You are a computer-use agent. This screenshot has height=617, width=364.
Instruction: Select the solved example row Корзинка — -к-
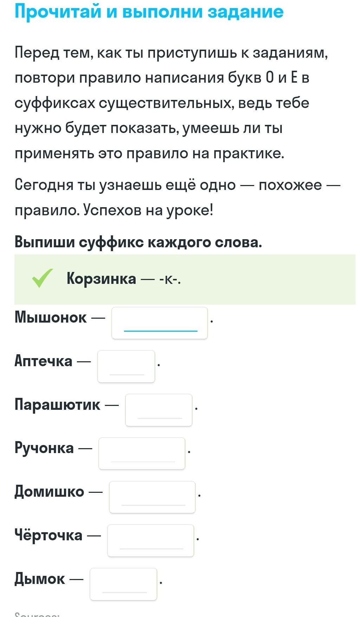pyautogui.click(x=185, y=279)
